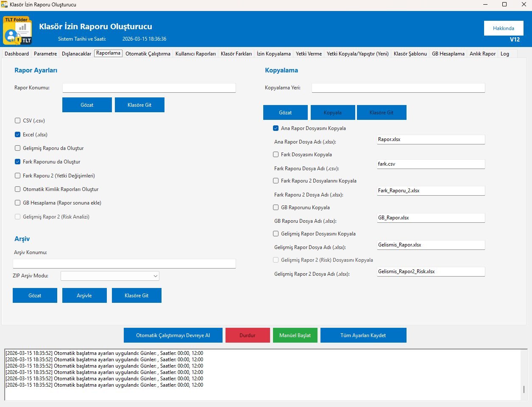Viewport: 532px width, 407px height.
Task: Open the Log tab
Action: click(x=504, y=54)
